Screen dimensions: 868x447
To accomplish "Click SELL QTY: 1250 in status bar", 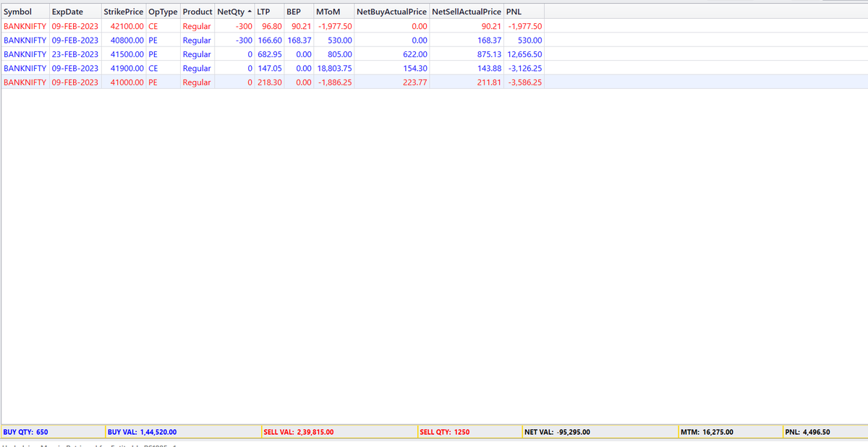I will click(x=445, y=433).
